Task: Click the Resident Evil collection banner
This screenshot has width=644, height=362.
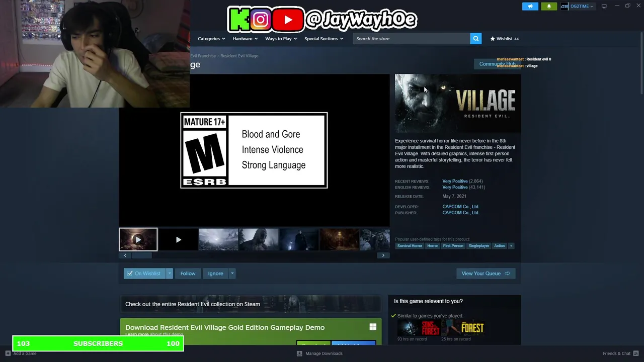Action: click(x=251, y=304)
